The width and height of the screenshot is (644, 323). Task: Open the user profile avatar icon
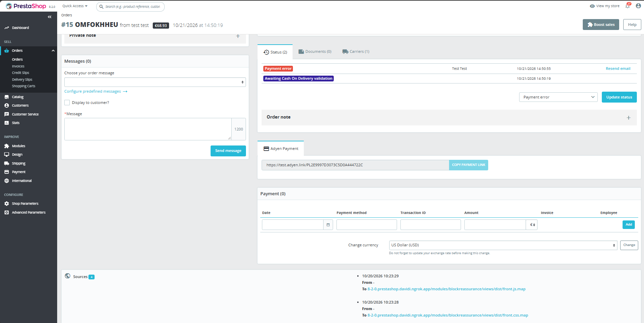coord(638,6)
